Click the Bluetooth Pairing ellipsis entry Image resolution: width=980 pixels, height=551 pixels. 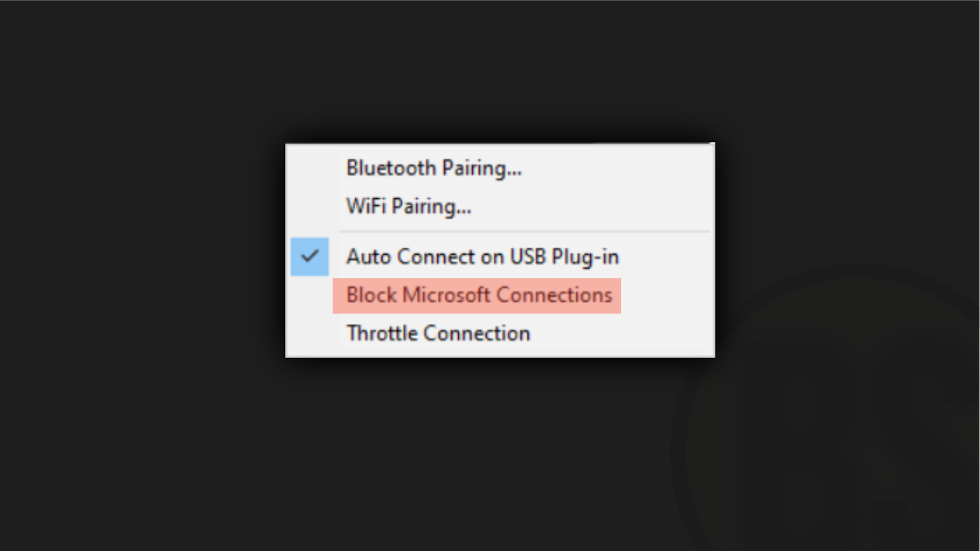coord(434,168)
